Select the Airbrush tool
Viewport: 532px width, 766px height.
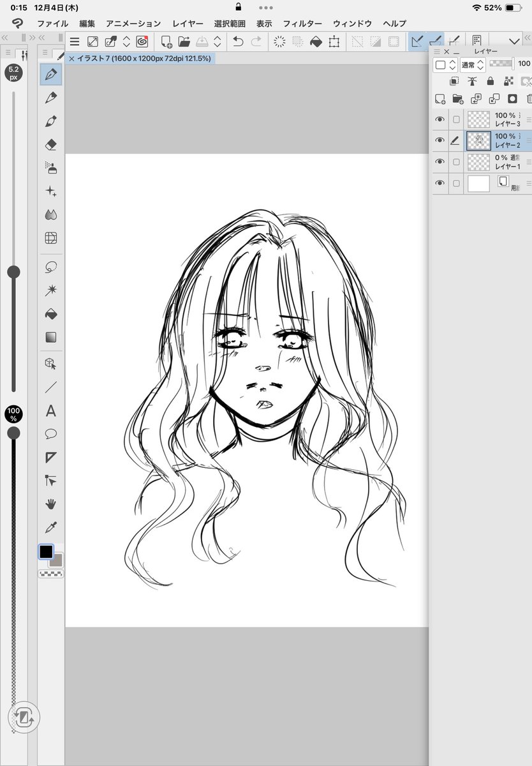pos(51,168)
